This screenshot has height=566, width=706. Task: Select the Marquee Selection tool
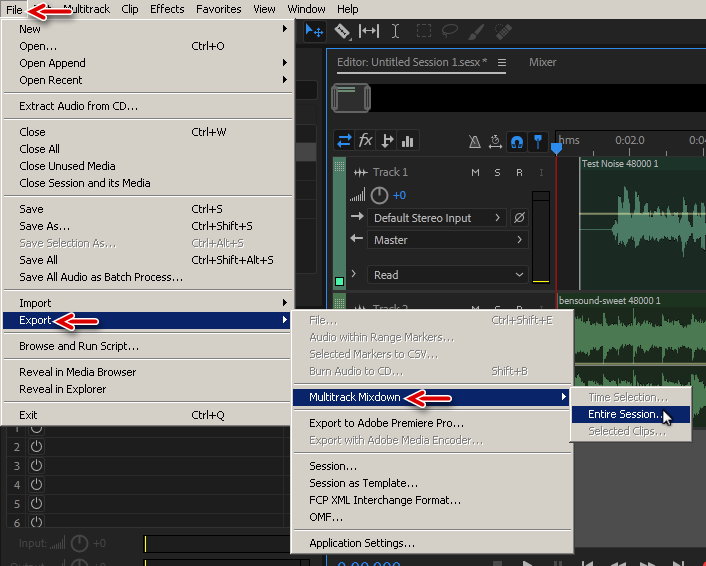pos(423,31)
